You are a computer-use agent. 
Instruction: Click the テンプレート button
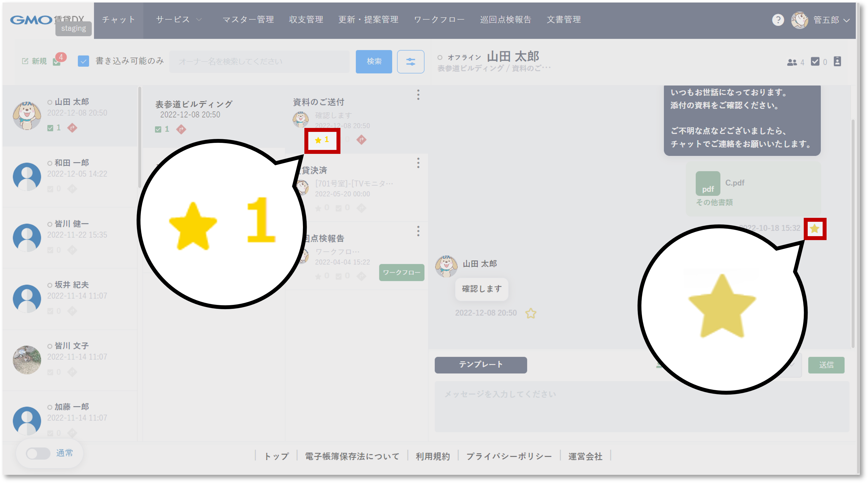click(480, 365)
